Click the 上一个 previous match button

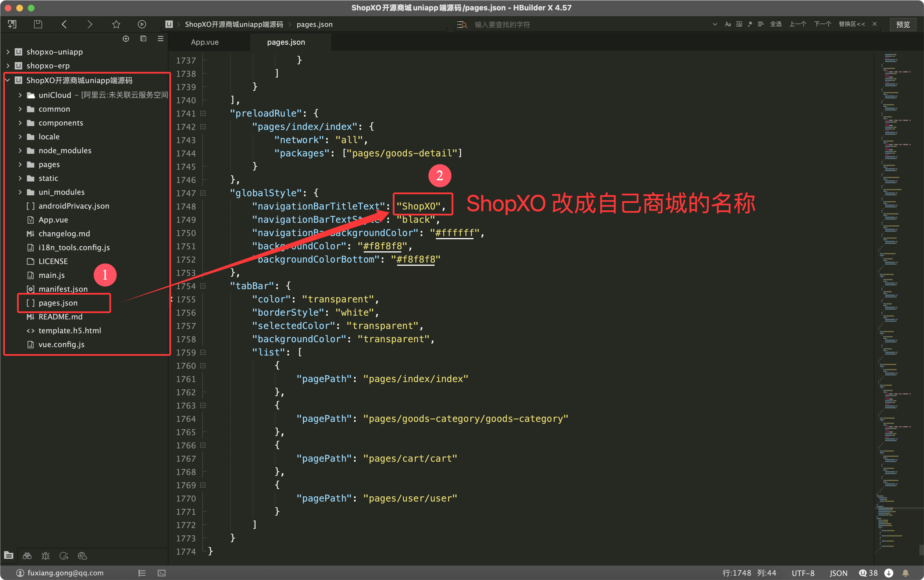(x=798, y=24)
